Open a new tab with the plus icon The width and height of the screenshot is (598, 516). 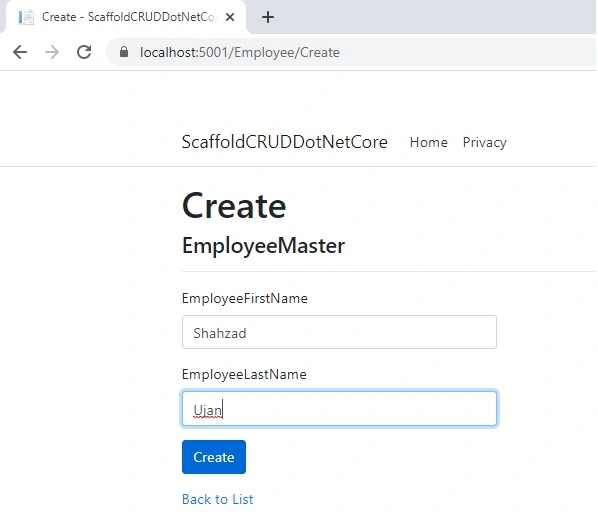pos(268,17)
